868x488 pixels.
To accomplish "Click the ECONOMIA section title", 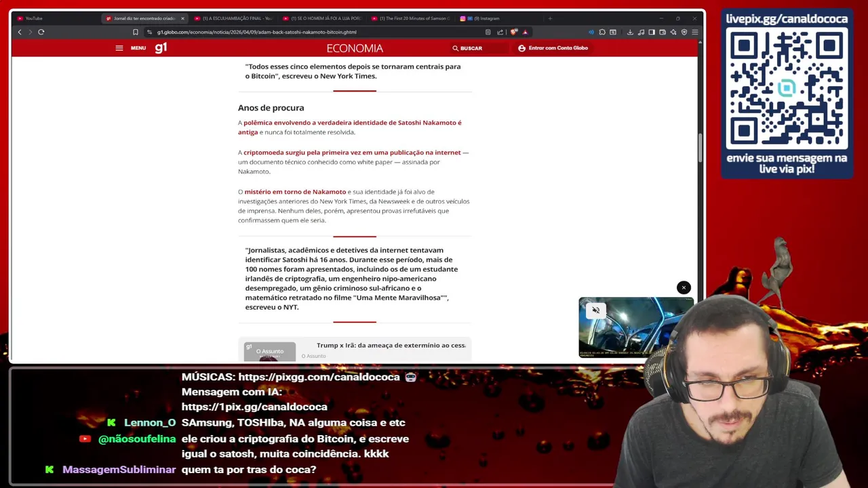I will tap(355, 48).
